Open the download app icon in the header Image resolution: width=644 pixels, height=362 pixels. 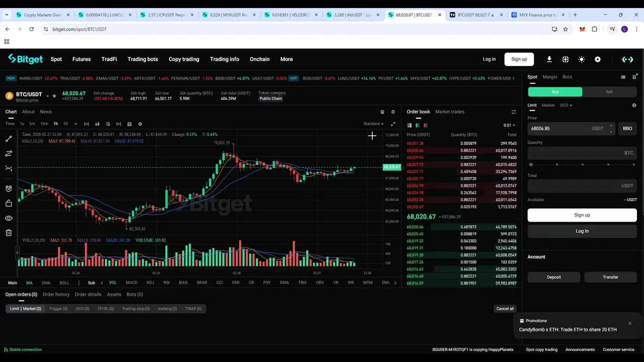click(549, 59)
